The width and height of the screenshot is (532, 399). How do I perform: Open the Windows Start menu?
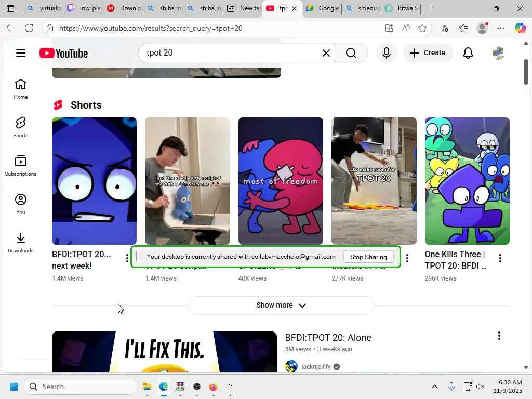point(14,387)
